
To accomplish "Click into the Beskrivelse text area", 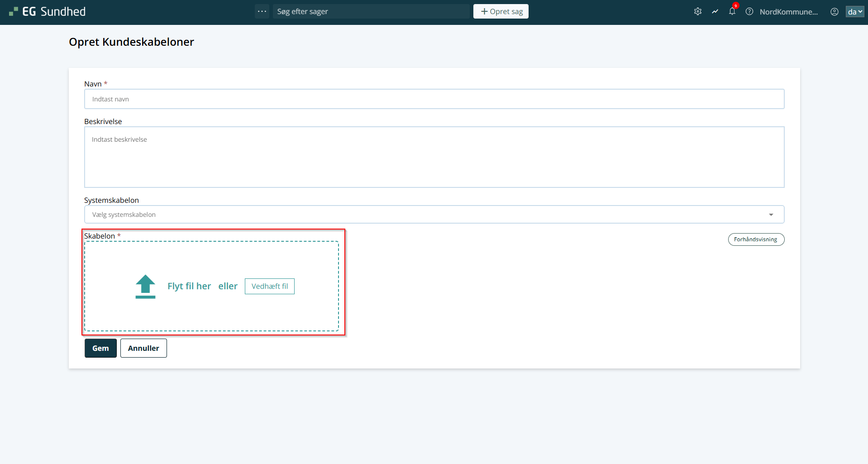I will (x=434, y=157).
